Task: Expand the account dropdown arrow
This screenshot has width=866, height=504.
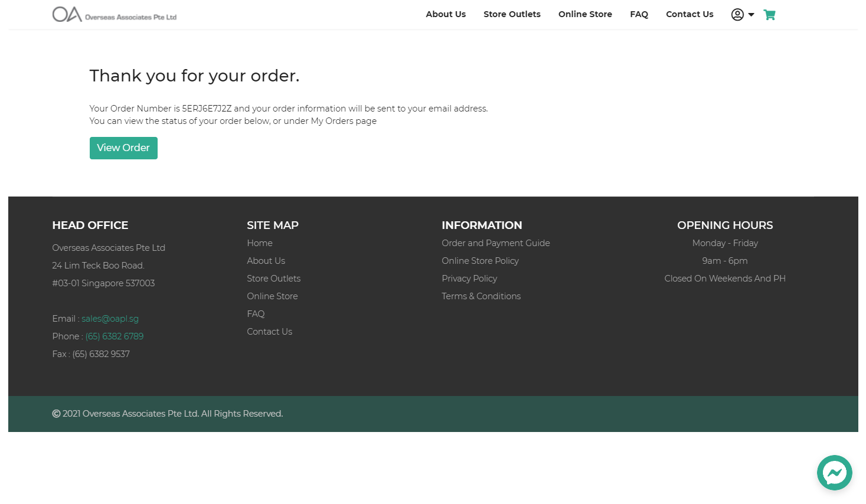Action: click(x=751, y=15)
